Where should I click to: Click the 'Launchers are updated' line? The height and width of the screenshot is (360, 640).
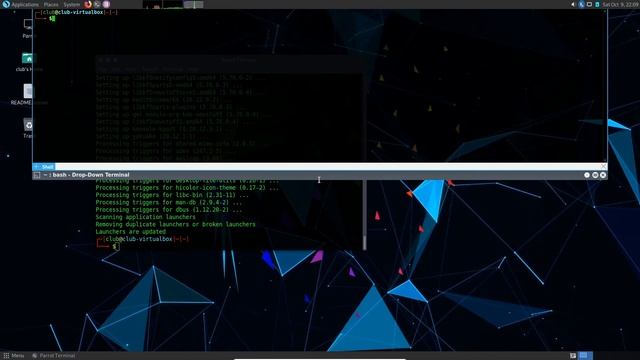coord(131,232)
